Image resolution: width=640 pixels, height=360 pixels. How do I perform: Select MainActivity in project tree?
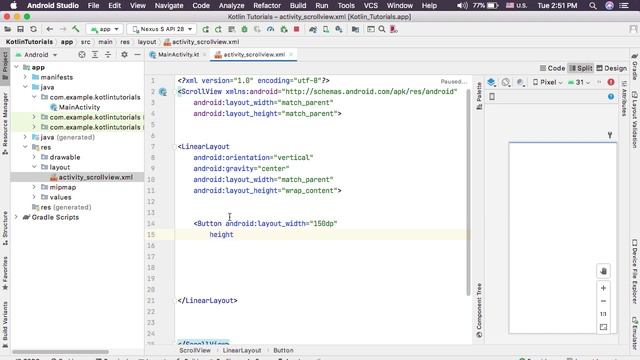(79, 107)
